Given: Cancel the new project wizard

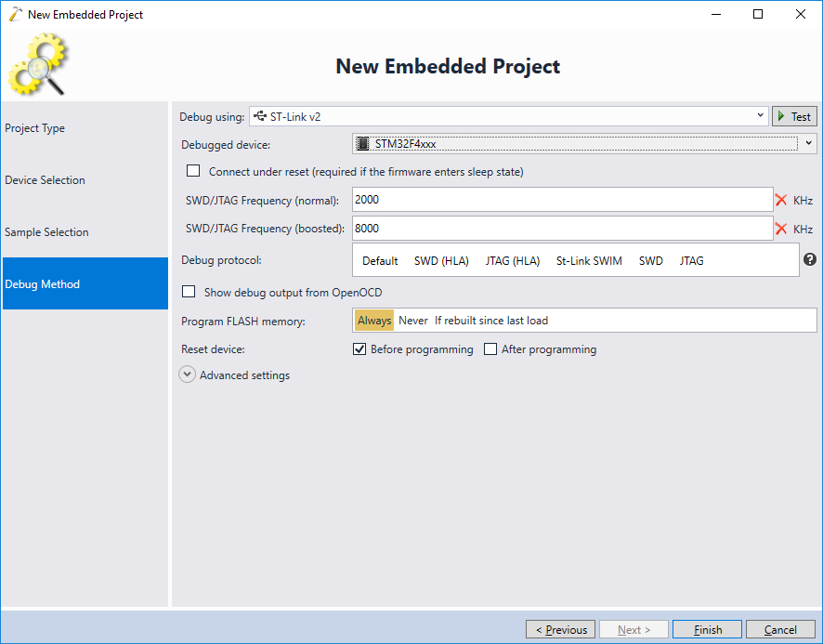Looking at the screenshot, I should [x=780, y=629].
